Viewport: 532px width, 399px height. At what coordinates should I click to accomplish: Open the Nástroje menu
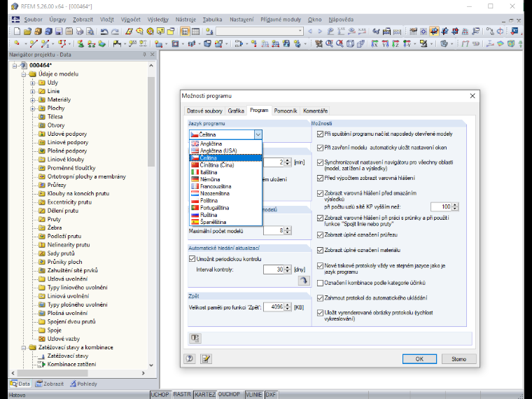[185, 20]
